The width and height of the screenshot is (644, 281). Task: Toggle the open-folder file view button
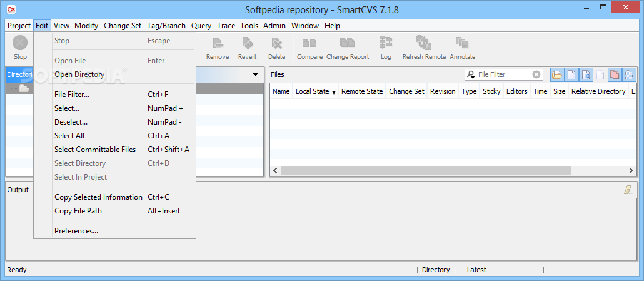point(557,74)
